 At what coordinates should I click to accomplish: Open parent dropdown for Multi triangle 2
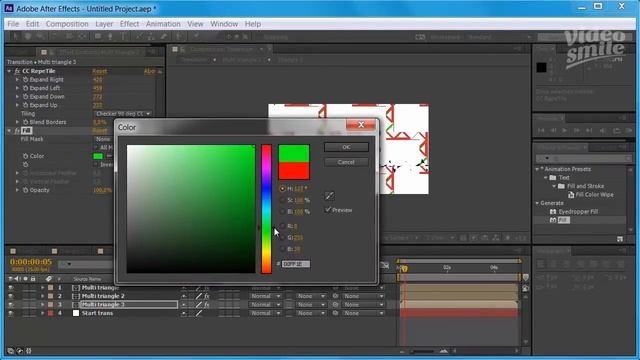click(363, 296)
